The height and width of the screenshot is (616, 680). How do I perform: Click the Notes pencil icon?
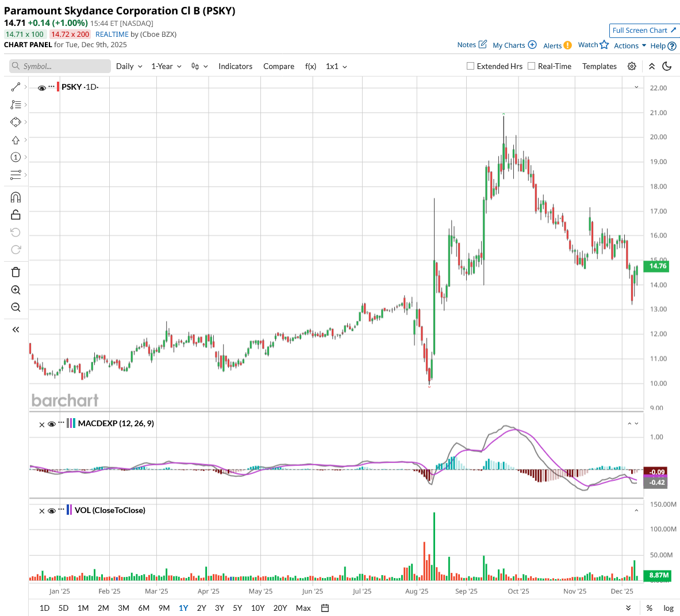[483, 44]
